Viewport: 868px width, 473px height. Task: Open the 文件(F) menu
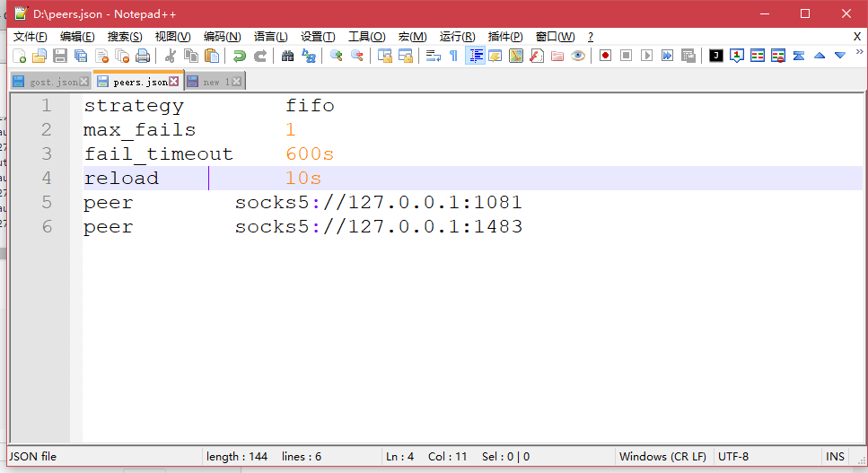click(x=31, y=37)
